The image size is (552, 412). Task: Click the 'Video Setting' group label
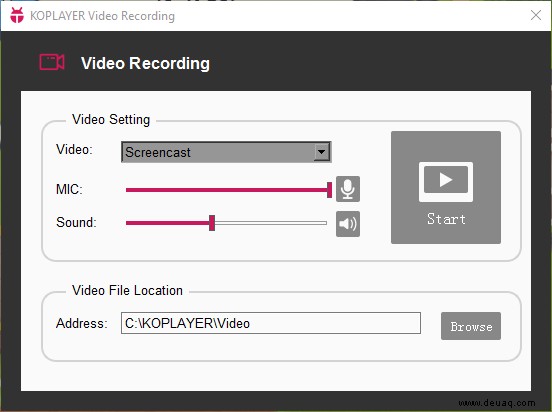(x=111, y=120)
